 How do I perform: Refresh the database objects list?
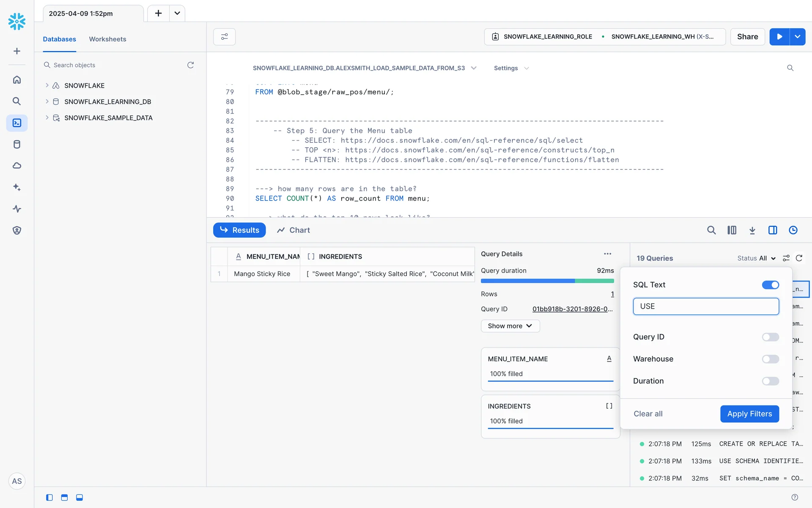pyautogui.click(x=190, y=65)
